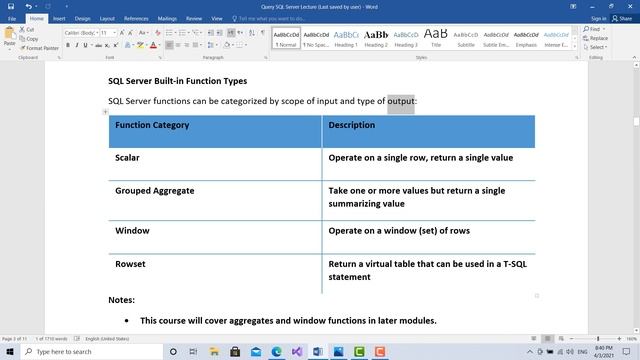Decrease paragraph indent
The image size is (640, 360).
[211, 33]
